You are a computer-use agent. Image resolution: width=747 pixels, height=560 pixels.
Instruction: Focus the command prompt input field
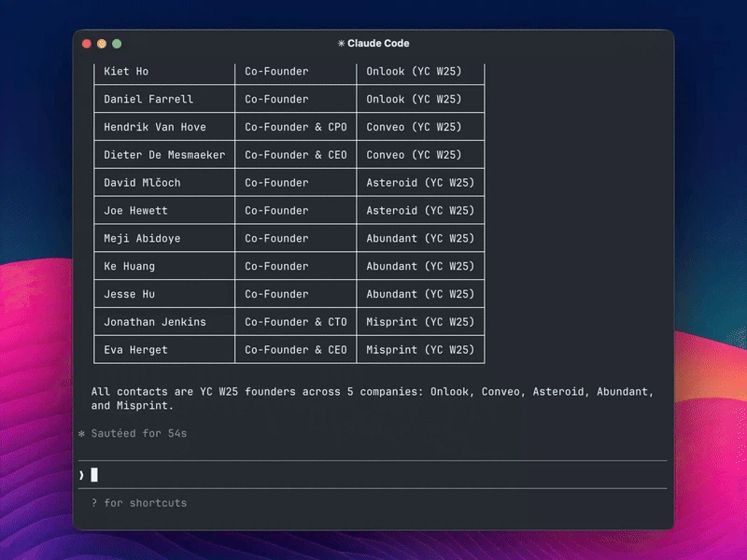point(373,475)
